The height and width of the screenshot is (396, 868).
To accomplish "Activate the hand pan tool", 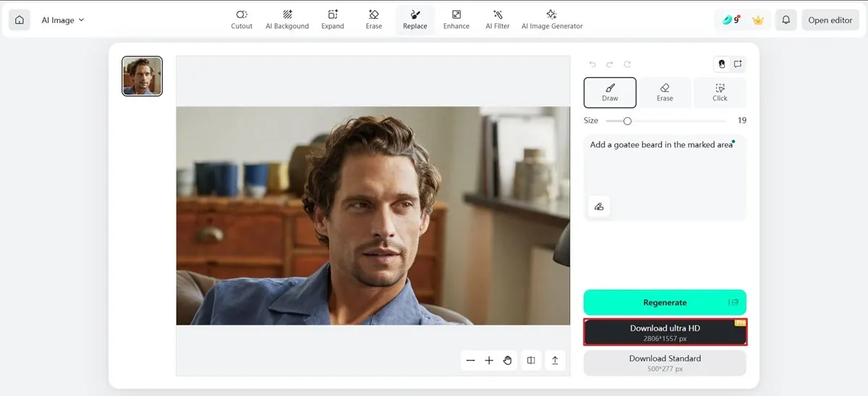I will [507, 361].
